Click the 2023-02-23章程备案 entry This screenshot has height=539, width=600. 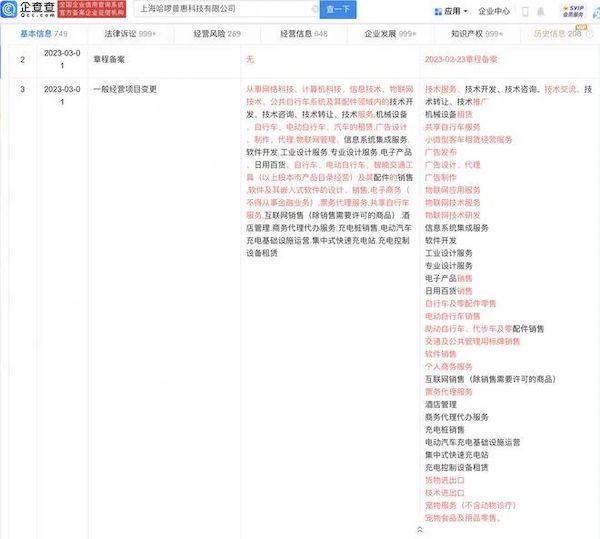pyautogui.click(x=461, y=59)
